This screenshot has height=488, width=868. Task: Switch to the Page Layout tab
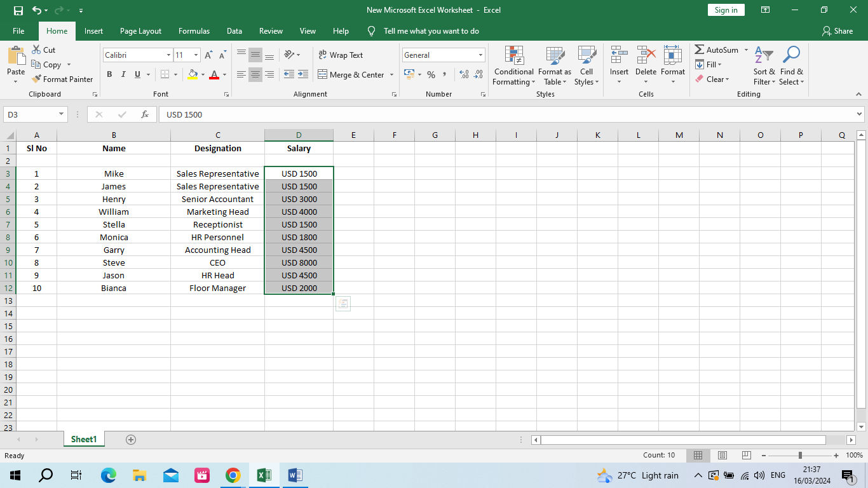[x=140, y=30]
